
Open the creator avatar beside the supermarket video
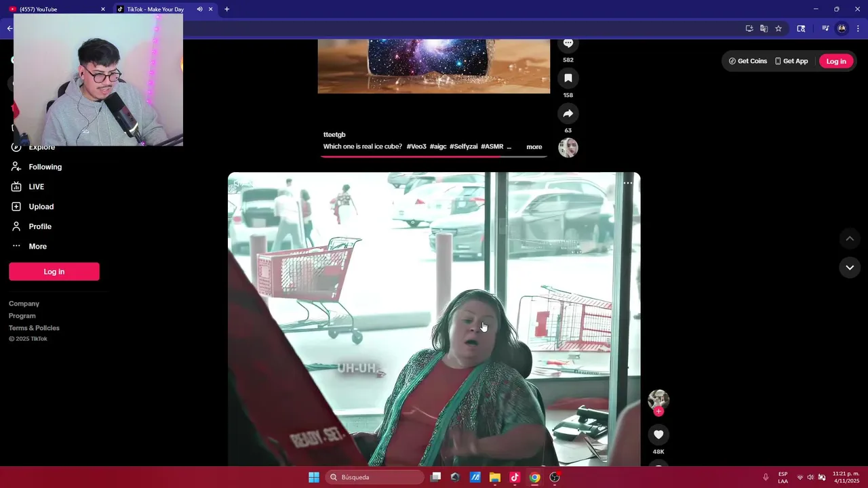658,399
